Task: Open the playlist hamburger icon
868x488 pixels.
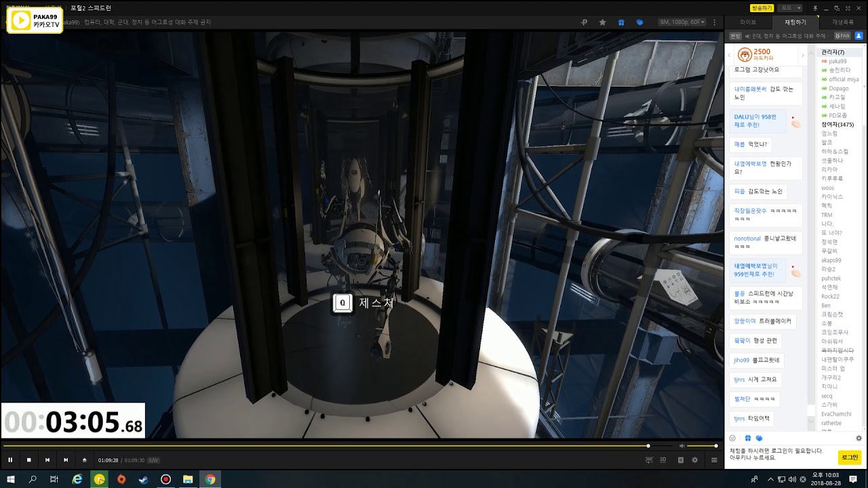Action: [714, 460]
